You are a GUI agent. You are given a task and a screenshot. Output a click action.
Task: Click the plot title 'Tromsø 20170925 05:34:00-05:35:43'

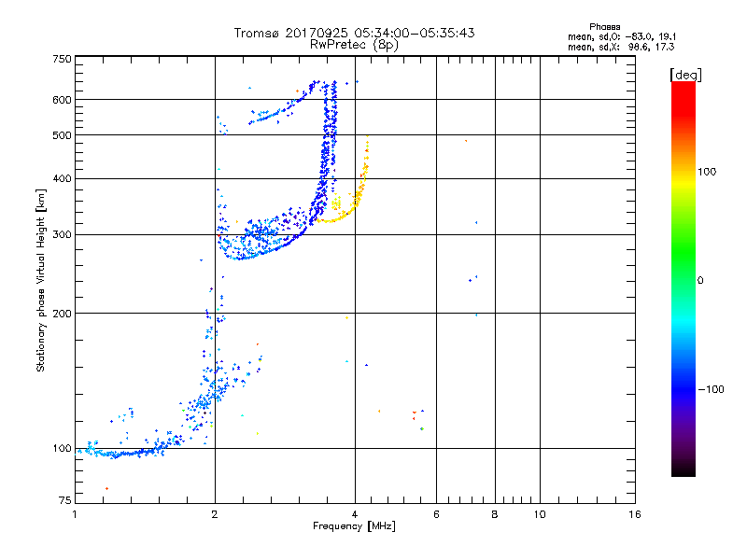pos(354,33)
